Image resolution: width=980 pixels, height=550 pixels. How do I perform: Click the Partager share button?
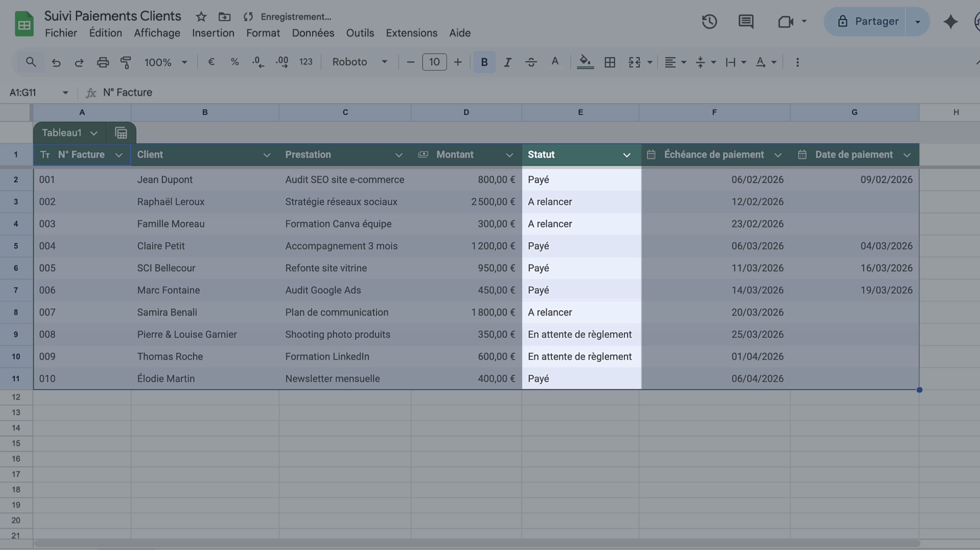pyautogui.click(x=868, y=21)
